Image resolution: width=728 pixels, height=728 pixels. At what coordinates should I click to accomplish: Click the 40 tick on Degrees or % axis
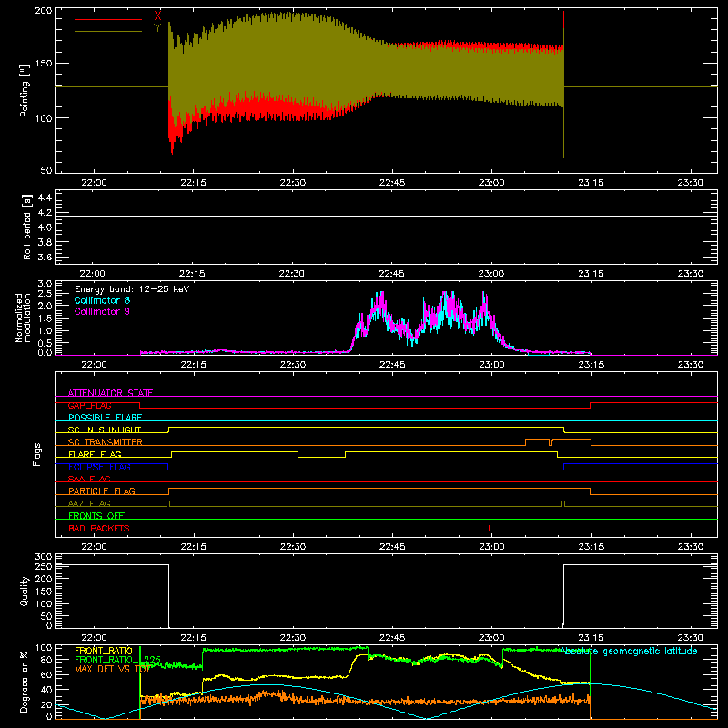click(x=46, y=690)
